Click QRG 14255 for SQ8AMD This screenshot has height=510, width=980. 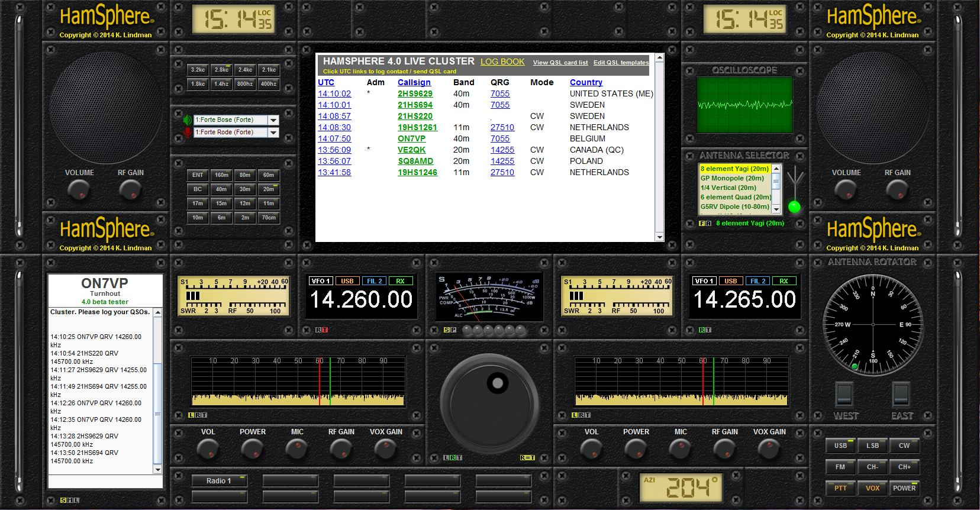click(502, 161)
